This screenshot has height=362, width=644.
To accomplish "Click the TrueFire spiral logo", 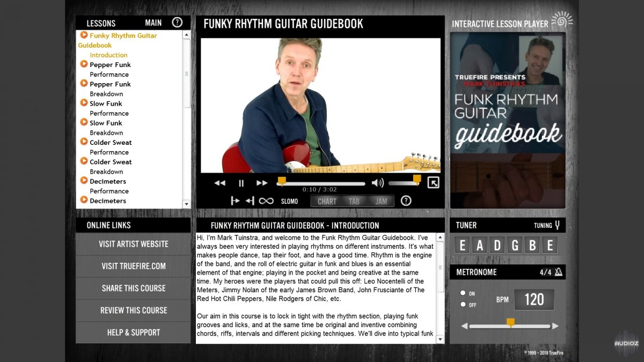I will coord(562,21).
